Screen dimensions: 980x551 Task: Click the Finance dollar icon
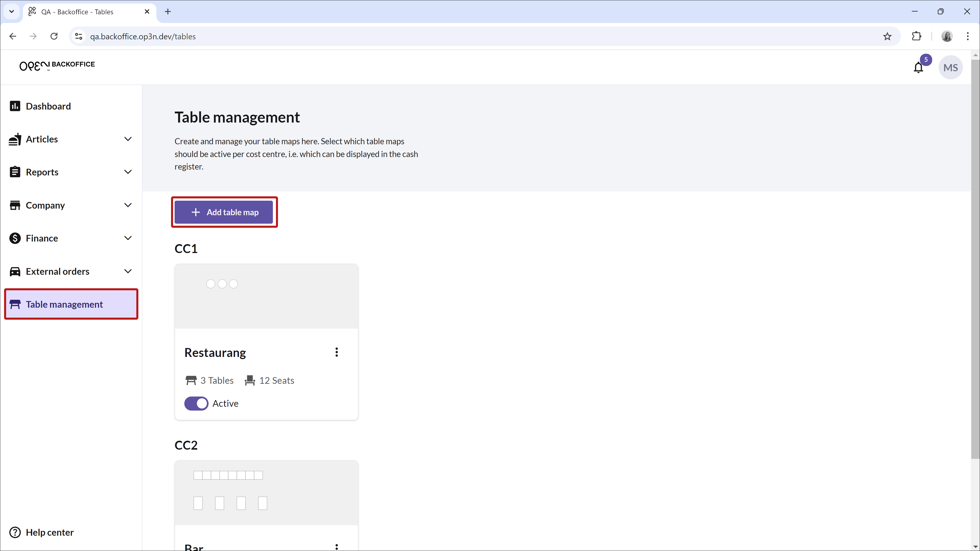pyautogui.click(x=15, y=238)
